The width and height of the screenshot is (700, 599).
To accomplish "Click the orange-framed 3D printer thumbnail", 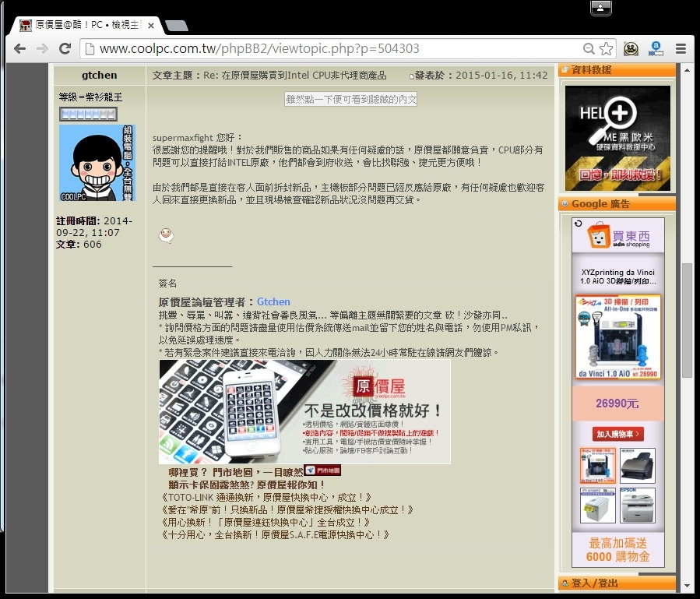I will coord(598,466).
